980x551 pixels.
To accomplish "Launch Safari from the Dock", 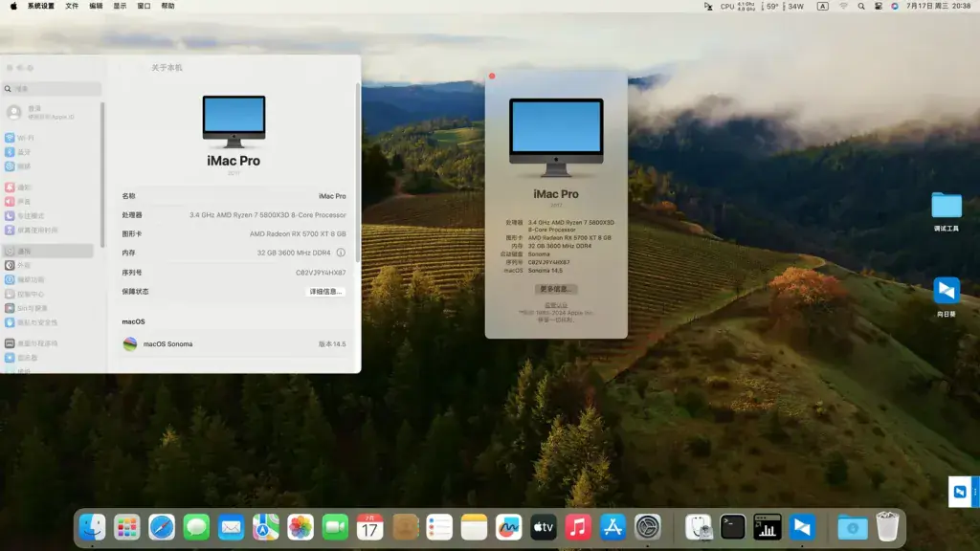I will pos(162,527).
